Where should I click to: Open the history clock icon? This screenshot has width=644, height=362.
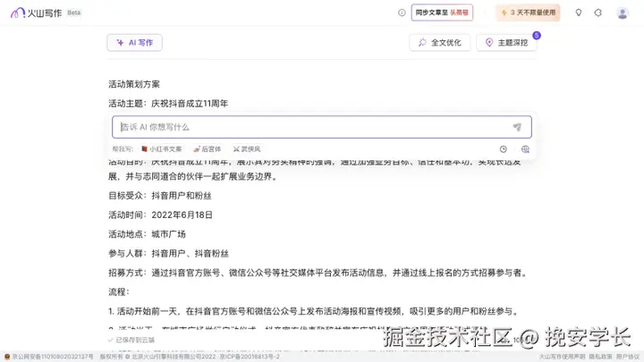pyautogui.click(x=503, y=149)
